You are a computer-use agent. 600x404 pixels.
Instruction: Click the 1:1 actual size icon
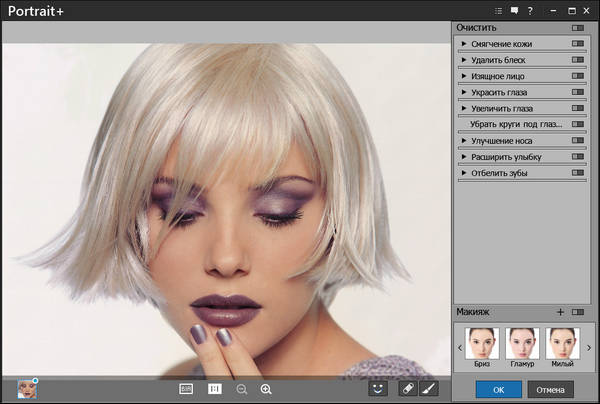[214, 388]
